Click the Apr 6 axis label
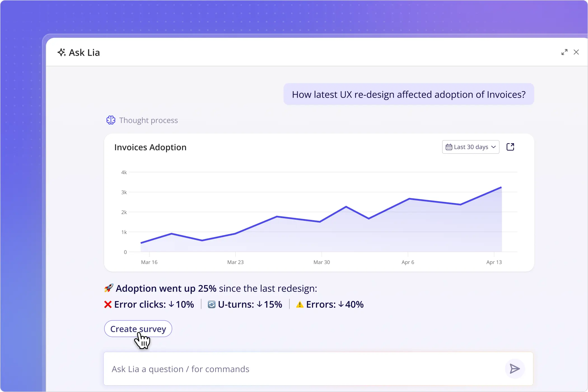Image resolution: width=588 pixels, height=392 pixels. pyautogui.click(x=408, y=262)
